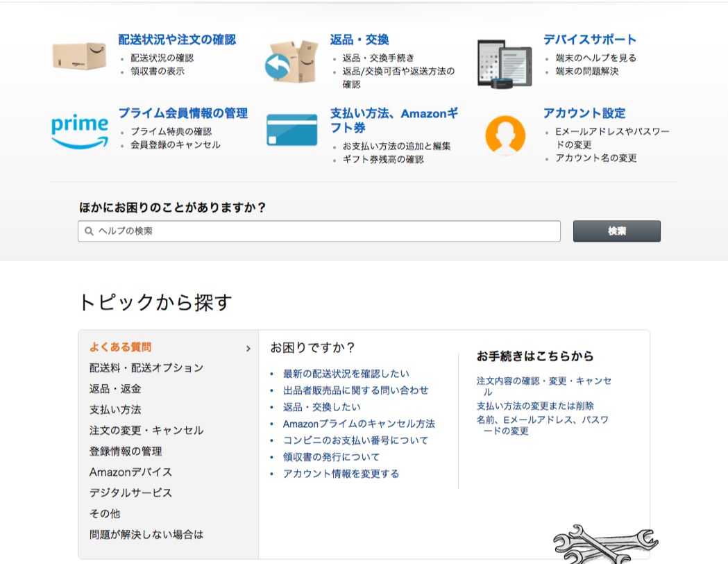Select 問題が解決しない場合は topic
The height and width of the screenshot is (564, 728).
(146, 535)
